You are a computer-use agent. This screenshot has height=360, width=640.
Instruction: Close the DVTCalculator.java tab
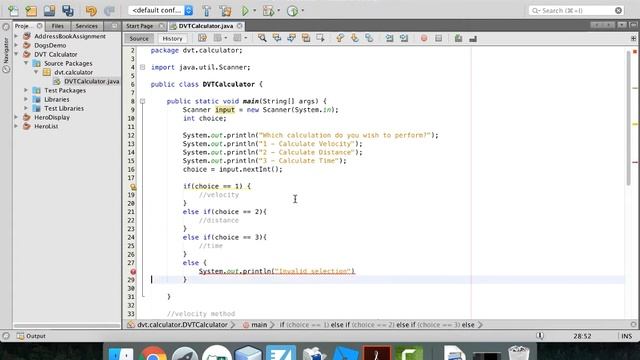240,26
